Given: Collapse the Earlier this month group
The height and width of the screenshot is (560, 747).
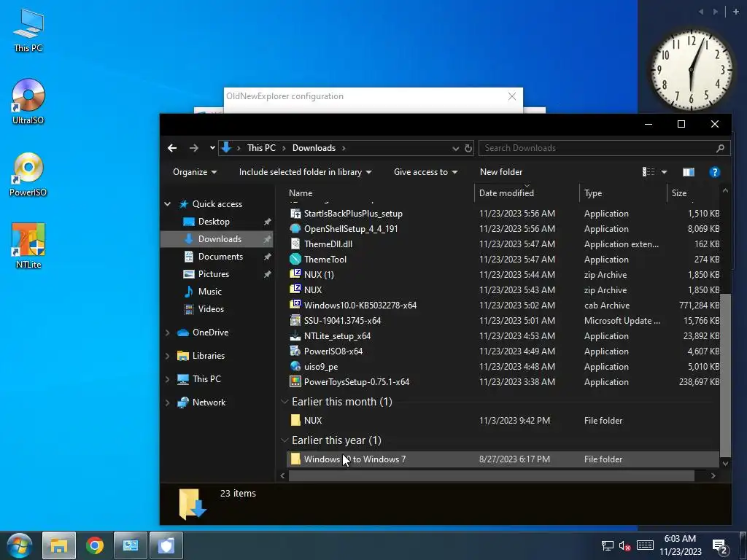Looking at the screenshot, I should pos(285,402).
